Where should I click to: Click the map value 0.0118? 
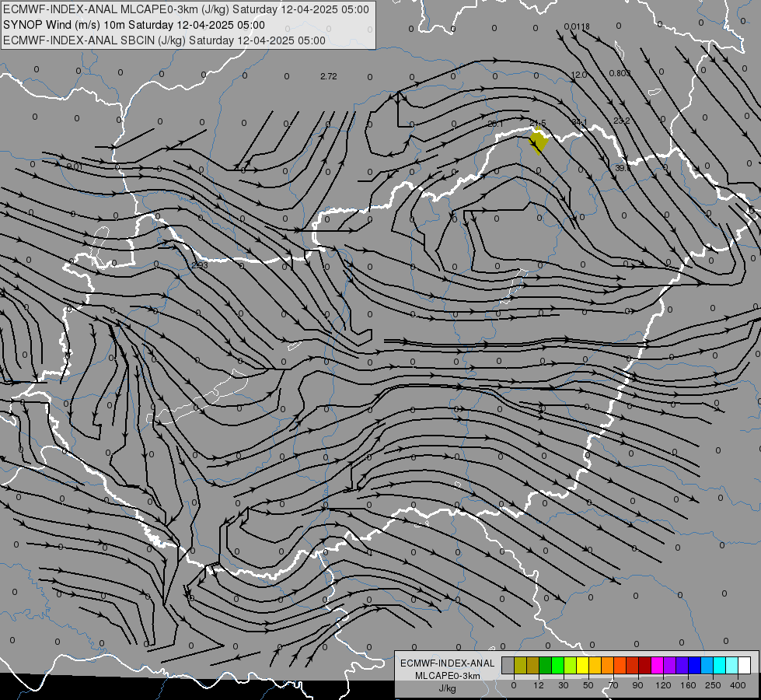click(x=577, y=26)
